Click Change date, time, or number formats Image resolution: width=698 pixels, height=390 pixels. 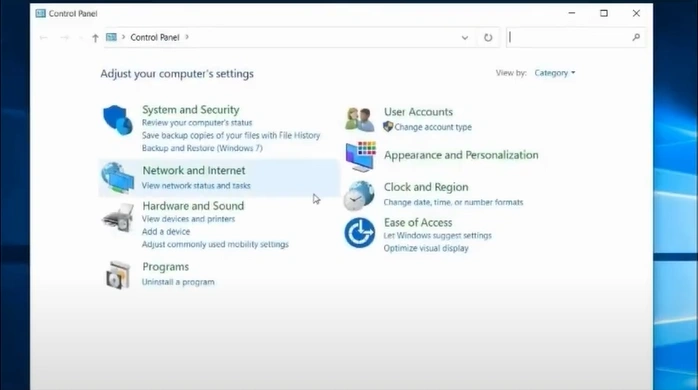click(x=453, y=202)
